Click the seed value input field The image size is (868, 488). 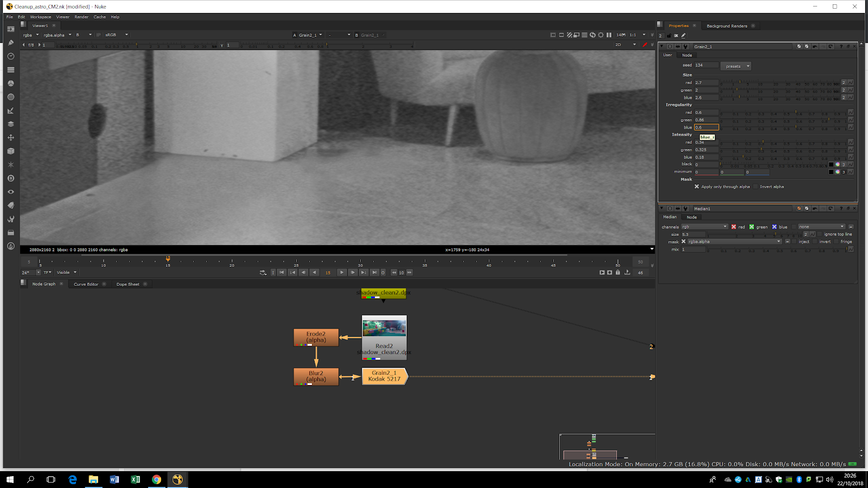pos(706,65)
